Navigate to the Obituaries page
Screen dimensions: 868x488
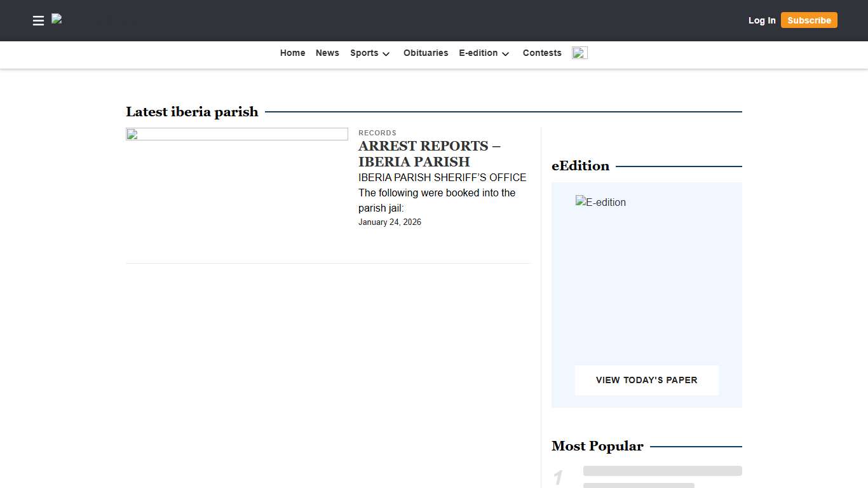pos(426,53)
